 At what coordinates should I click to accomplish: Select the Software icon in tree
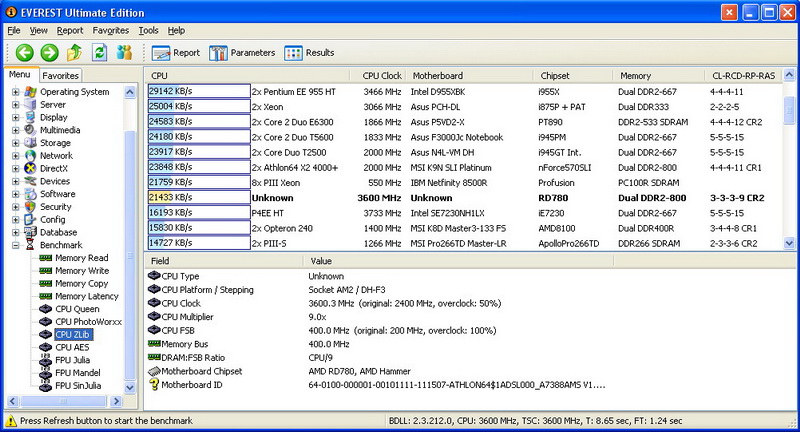coord(31,194)
